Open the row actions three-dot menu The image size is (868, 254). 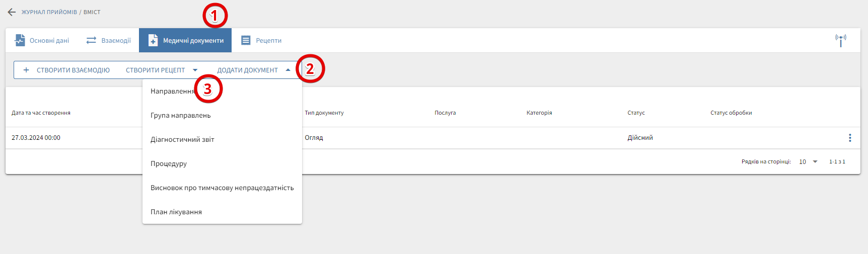coord(850,138)
